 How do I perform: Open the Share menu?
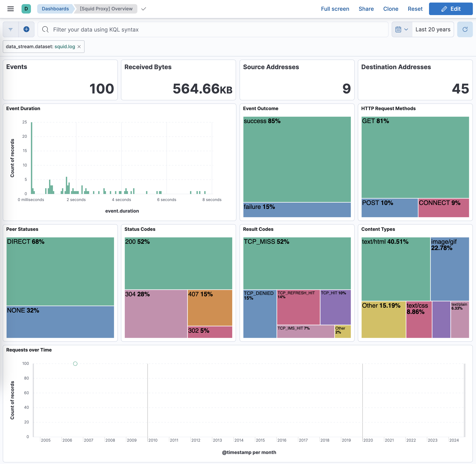(366, 9)
